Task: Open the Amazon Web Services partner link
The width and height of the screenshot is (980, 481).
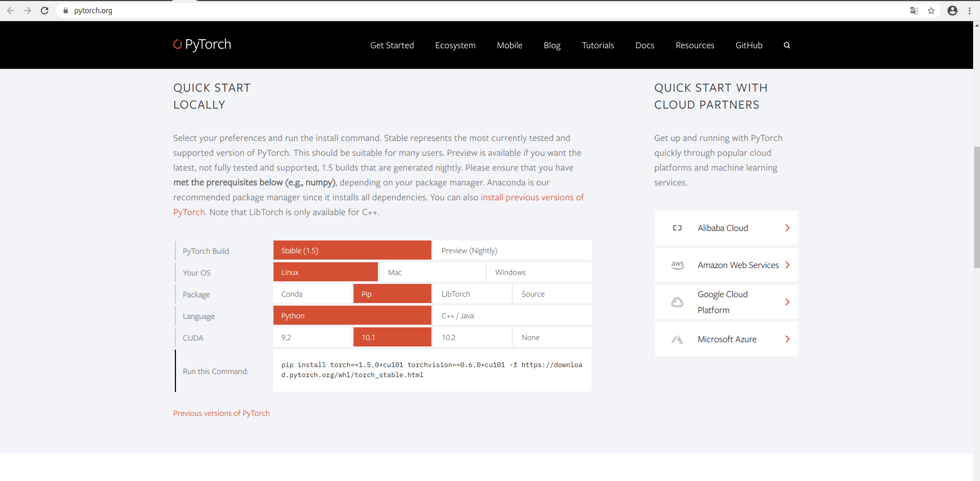Action: coord(726,265)
